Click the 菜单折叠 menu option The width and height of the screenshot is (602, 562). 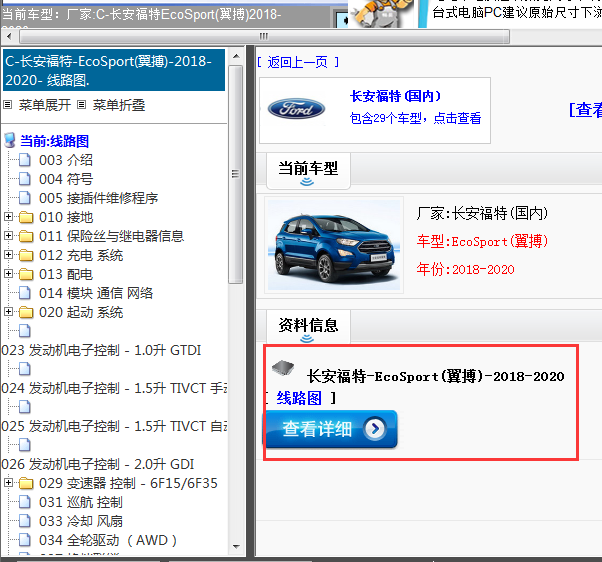(x=119, y=105)
